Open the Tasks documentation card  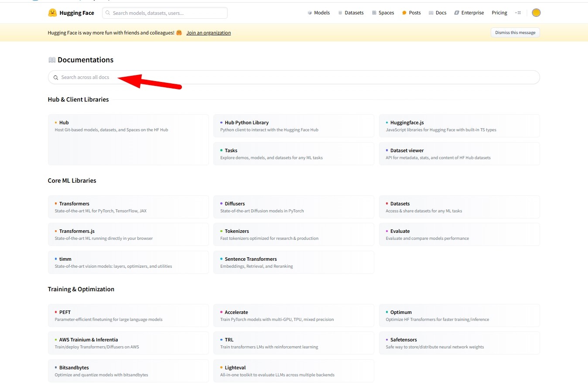(294, 153)
